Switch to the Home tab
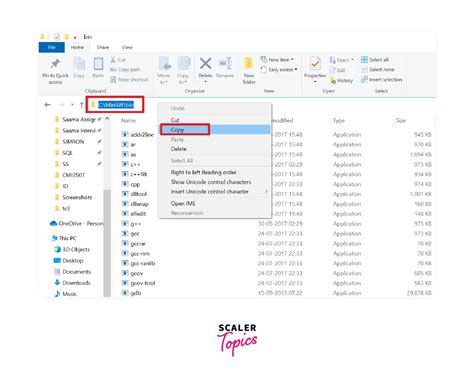 point(77,47)
